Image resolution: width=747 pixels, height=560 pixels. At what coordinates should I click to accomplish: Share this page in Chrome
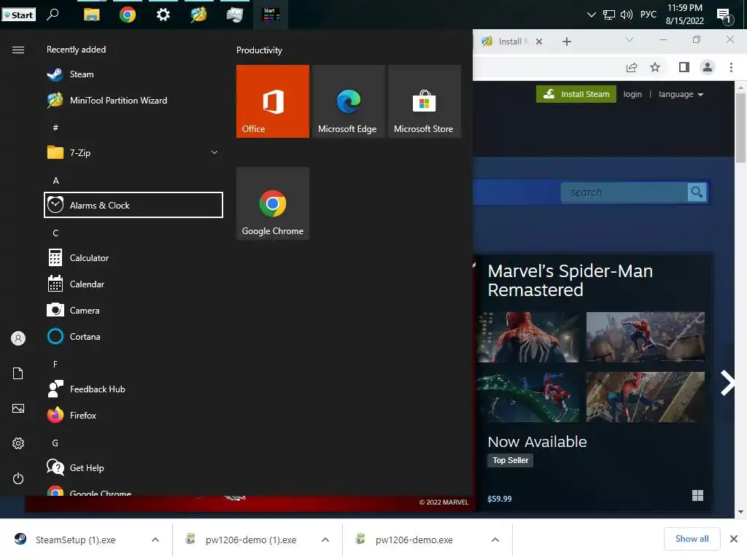(632, 68)
